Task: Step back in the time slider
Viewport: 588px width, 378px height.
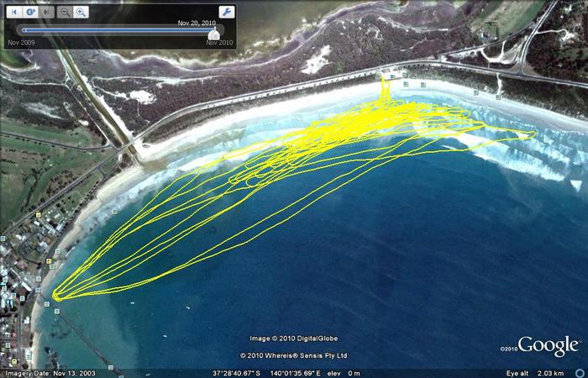Action: 14,12
